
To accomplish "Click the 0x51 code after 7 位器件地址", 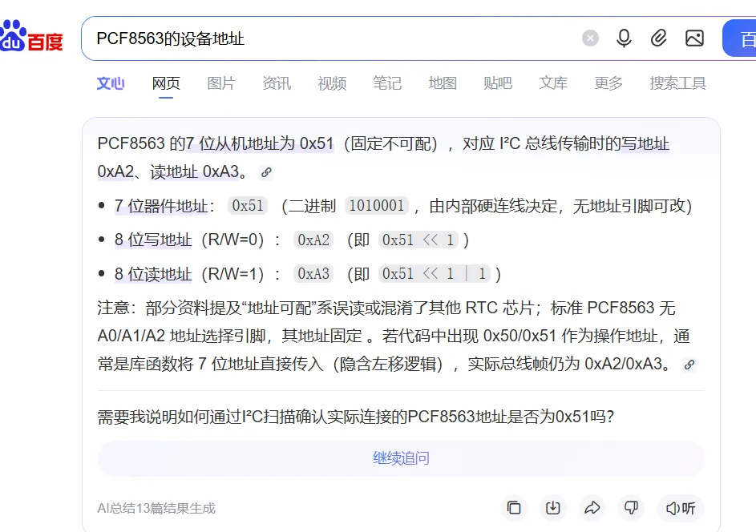I will [x=248, y=206].
